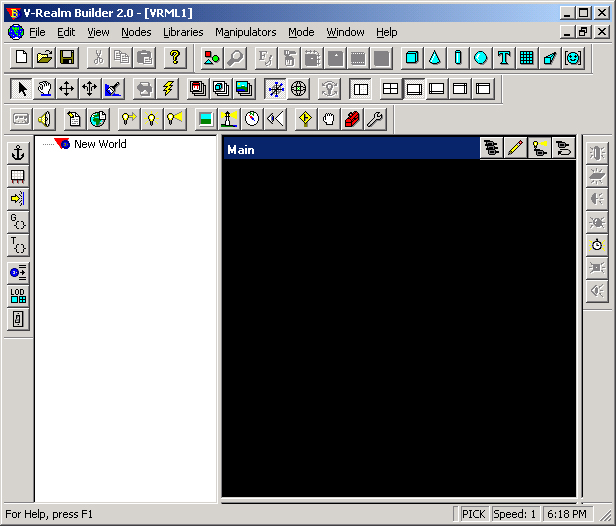The image size is (616, 526).
Task: Click the yellow question mark help icon
Action: point(175,58)
